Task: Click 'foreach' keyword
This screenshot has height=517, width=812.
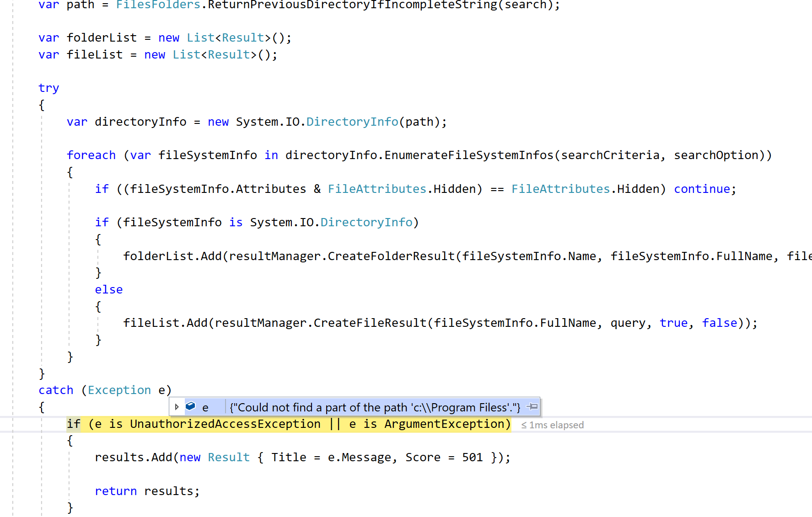Action: pos(91,155)
